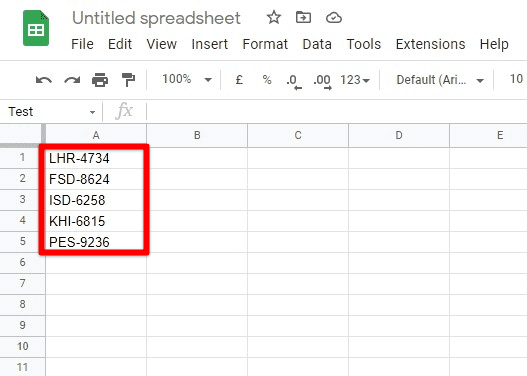This screenshot has height=376, width=527.
Task: Open the Data menu
Action: click(317, 44)
